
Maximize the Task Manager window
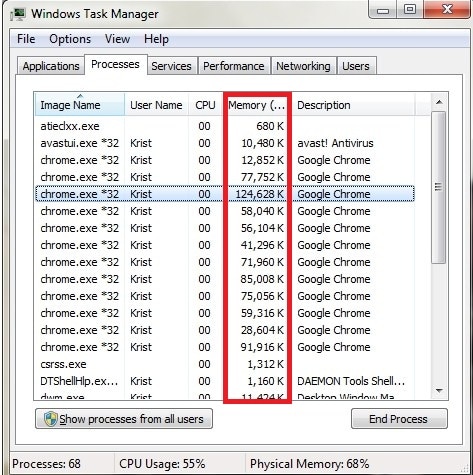pos(410,9)
